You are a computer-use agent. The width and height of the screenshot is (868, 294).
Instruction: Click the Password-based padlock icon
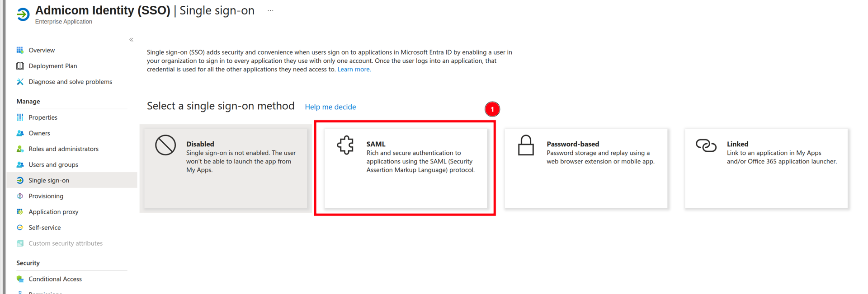(526, 145)
